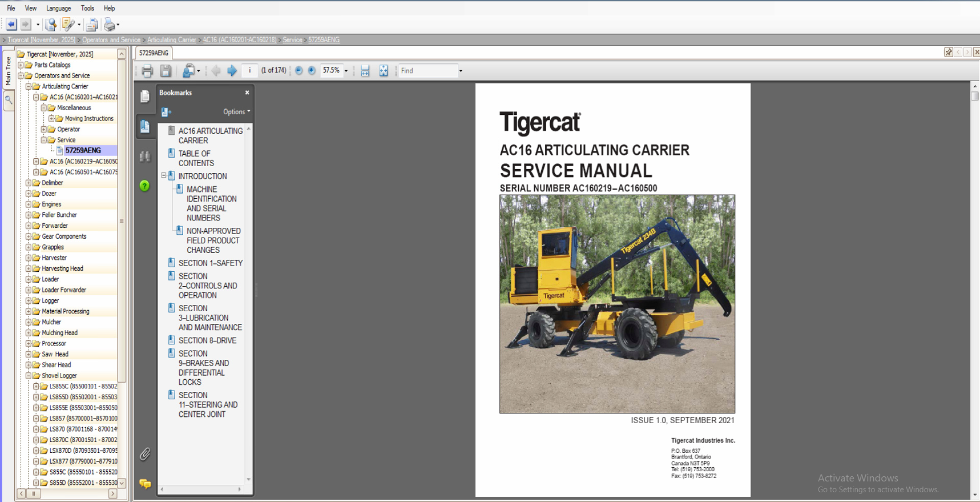Click the Articulating Carrier breadcrumb link

click(x=172, y=40)
